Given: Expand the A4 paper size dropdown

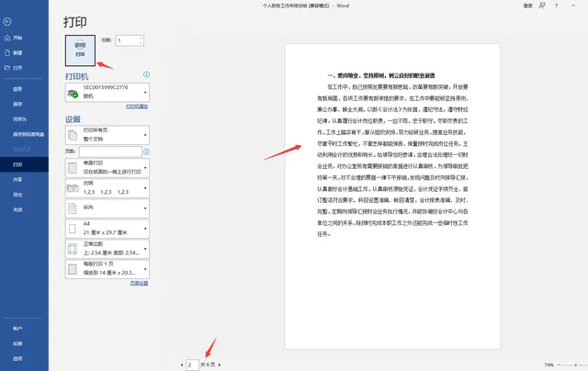Looking at the screenshot, I should tap(107, 229).
